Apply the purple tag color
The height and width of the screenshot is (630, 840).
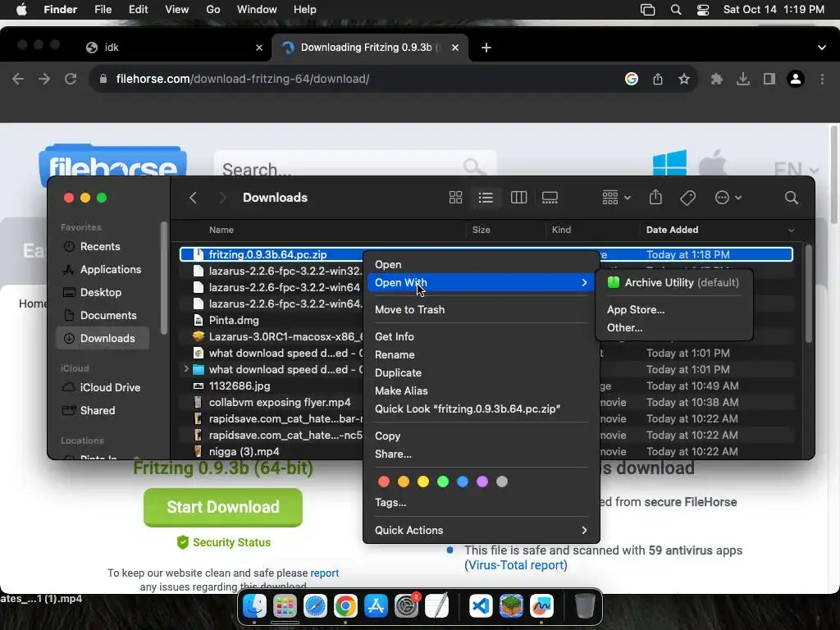[x=482, y=482]
